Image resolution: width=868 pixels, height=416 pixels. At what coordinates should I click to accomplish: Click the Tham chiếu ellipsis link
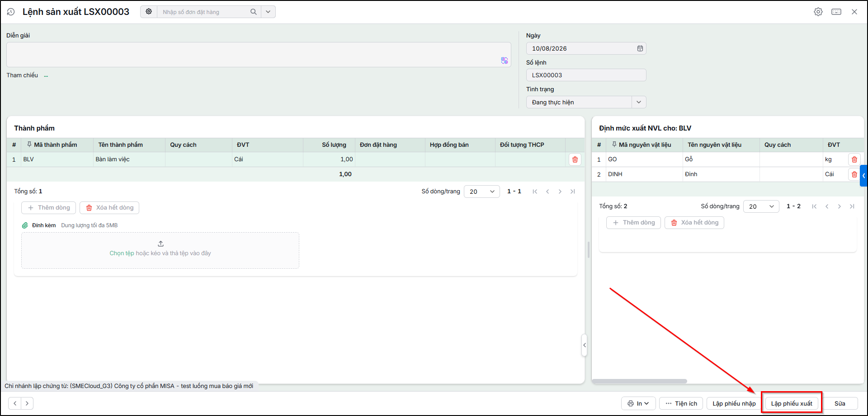(46, 75)
